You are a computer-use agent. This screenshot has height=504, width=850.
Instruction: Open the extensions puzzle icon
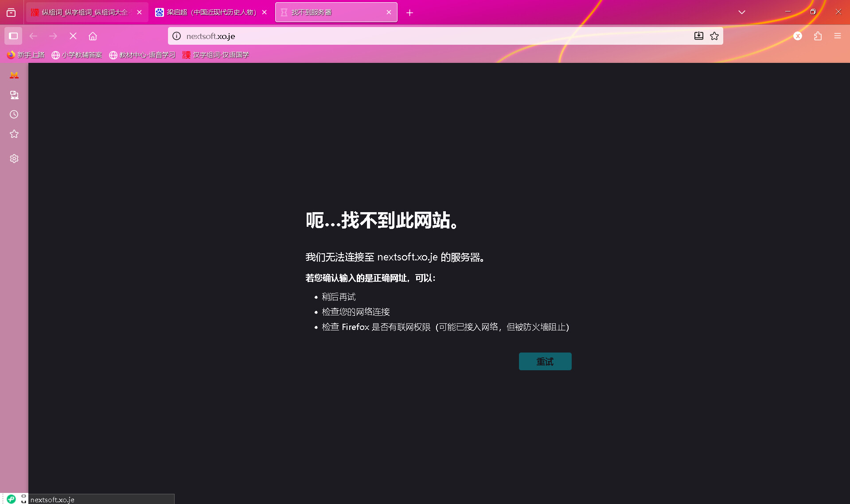click(x=818, y=36)
